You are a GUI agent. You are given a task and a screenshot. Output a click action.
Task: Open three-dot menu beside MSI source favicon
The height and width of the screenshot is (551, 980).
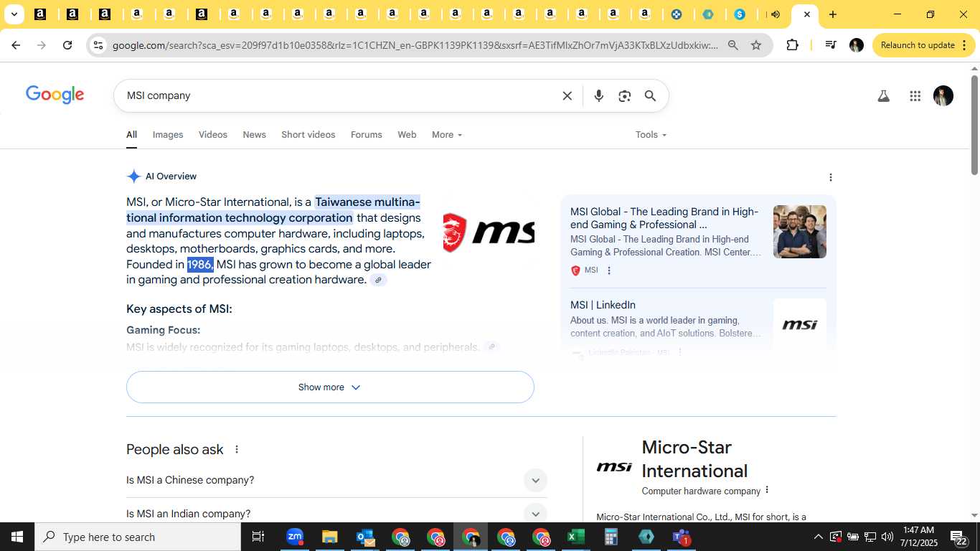[x=609, y=270]
